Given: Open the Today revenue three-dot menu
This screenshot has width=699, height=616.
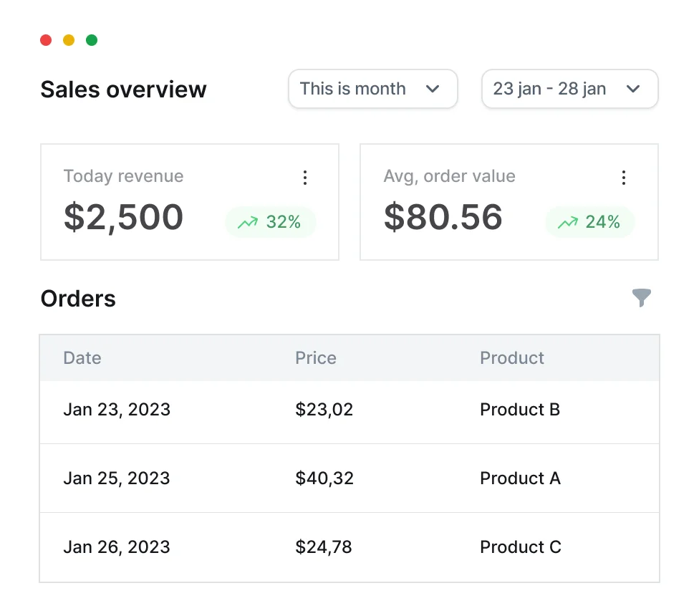Looking at the screenshot, I should click(305, 178).
